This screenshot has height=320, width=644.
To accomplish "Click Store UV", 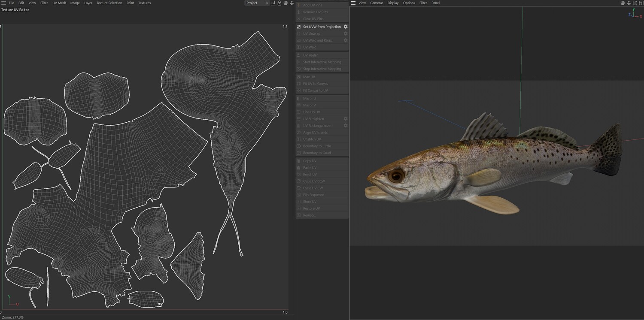I will click(x=322, y=202).
